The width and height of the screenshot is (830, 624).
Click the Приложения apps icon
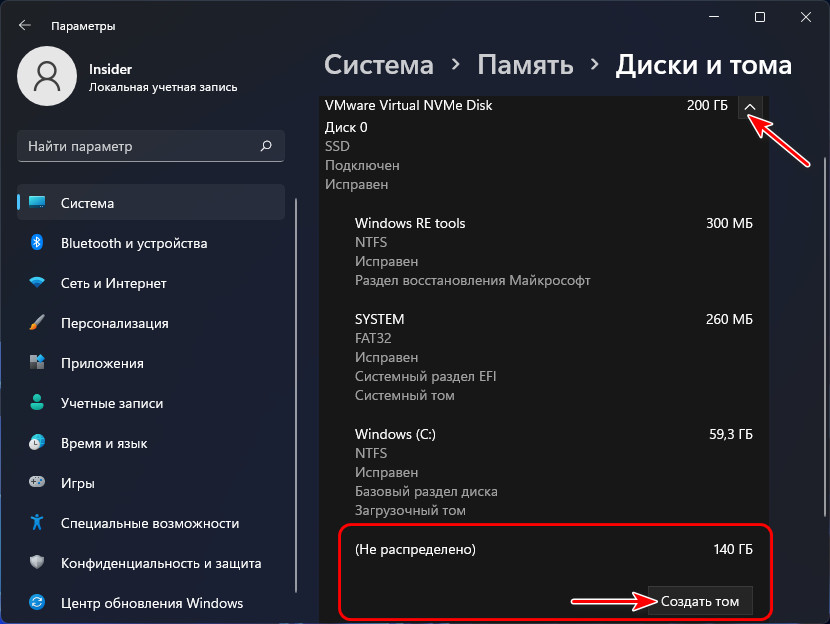pyautogui.click(x=37, y=363)
